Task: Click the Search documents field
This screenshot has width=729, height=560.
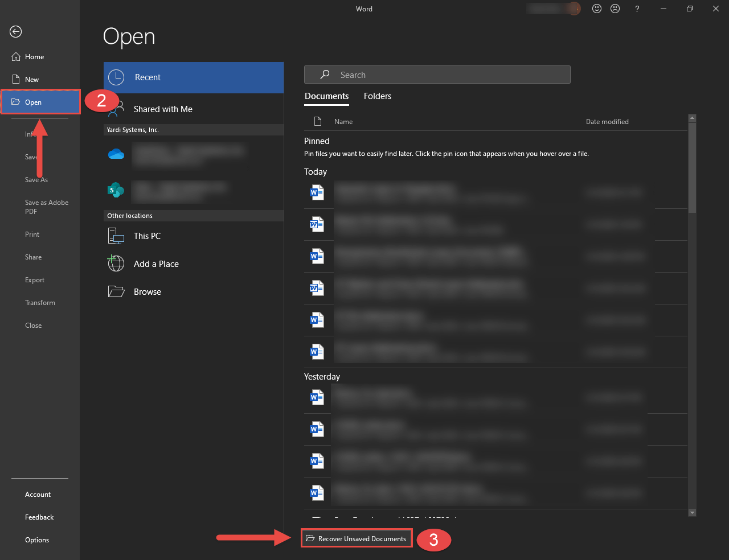Action: [437, 75]
